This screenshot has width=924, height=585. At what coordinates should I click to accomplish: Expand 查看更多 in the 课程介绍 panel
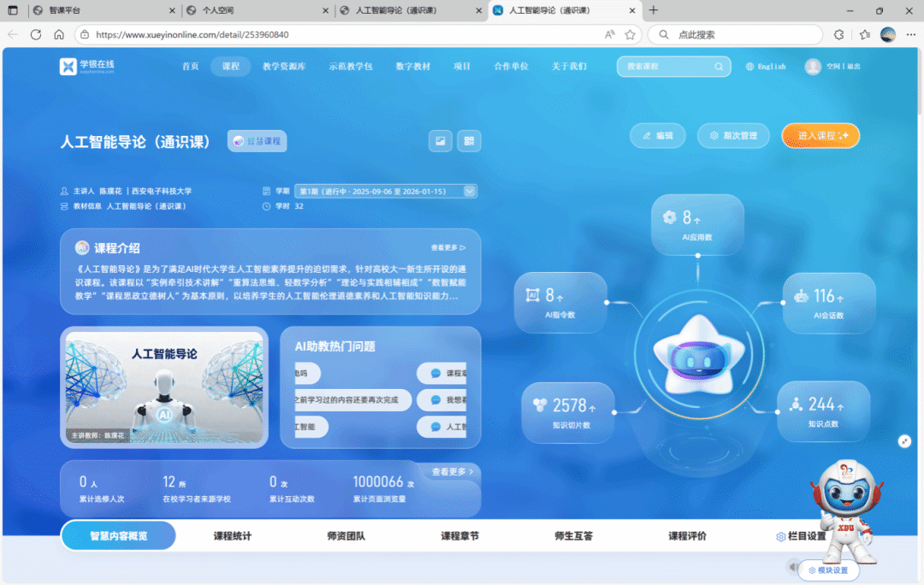pyautogui.click(x=448, y=248)
